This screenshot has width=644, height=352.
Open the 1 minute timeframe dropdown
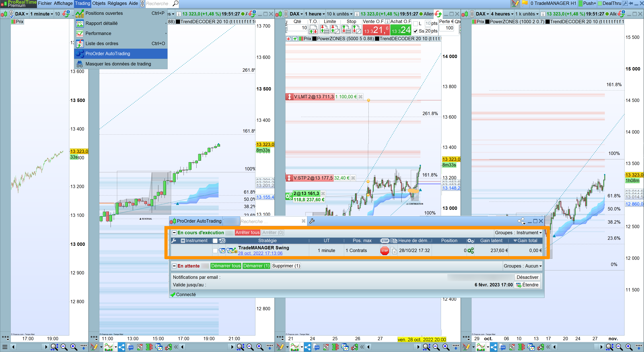pyautogui.click(x=42, y=14)
